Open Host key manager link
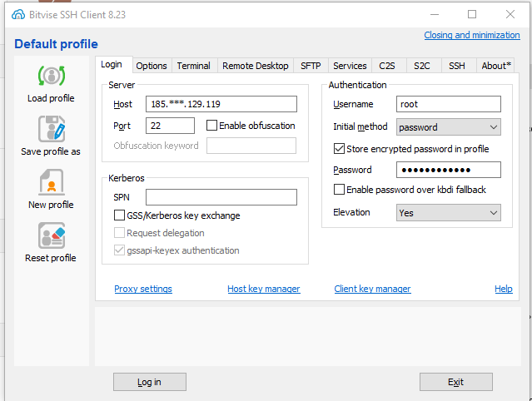The height and width of the screenshot is (401, 532). click(x=263, y=289)
